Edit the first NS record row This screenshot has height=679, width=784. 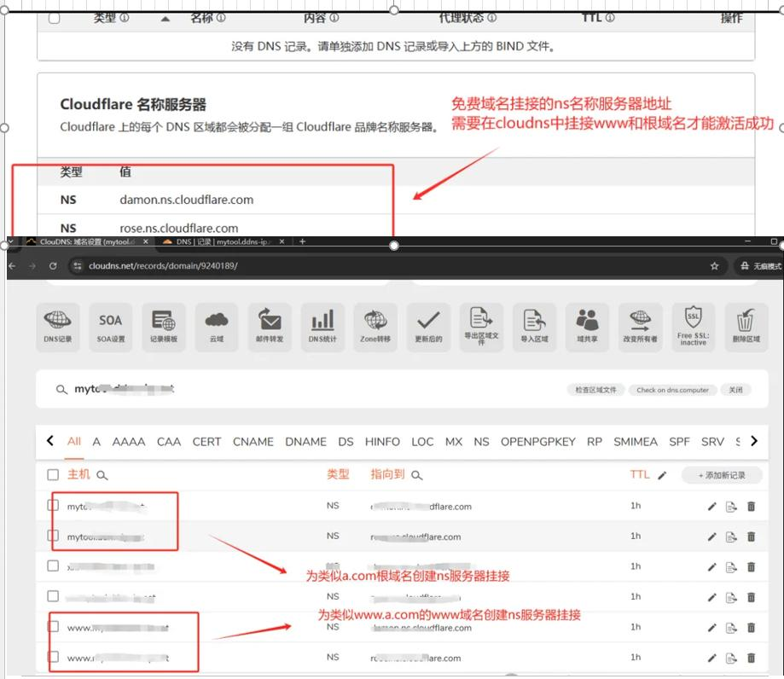pyautogui.click(x=712, y=507)
